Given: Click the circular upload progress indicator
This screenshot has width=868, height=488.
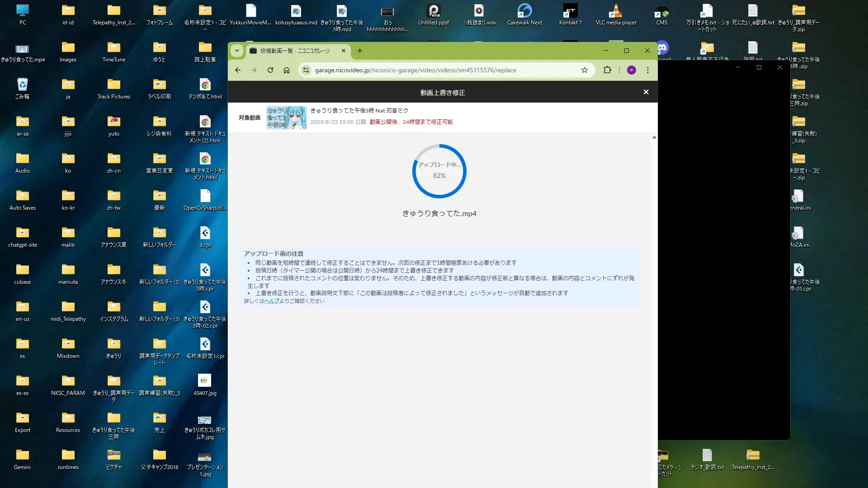Looking at the screenshot, I should (x=439, y=171).
